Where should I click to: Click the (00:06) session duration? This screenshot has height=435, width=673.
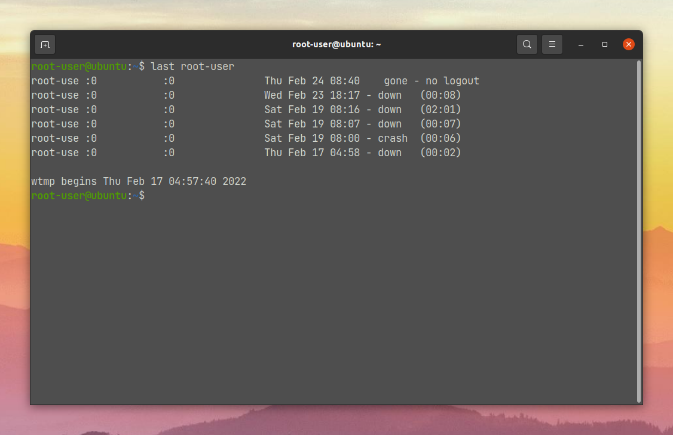click(440, 138)
